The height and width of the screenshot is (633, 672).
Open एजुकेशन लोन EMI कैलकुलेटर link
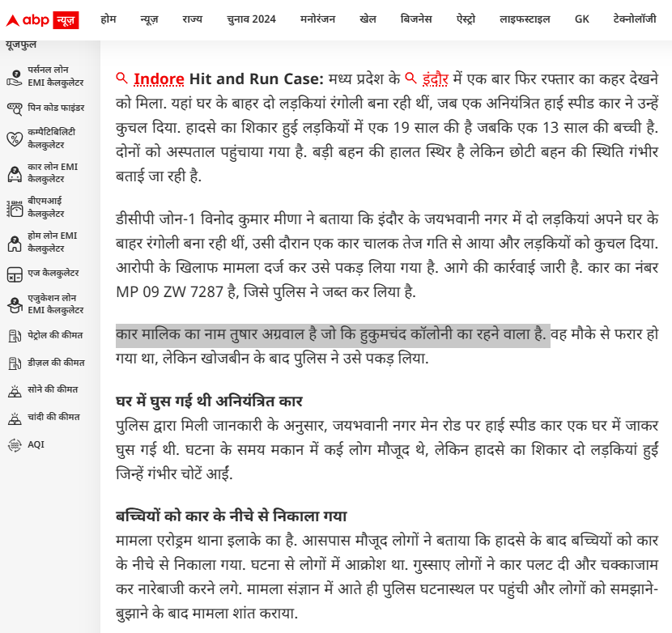tap(56, 304)
